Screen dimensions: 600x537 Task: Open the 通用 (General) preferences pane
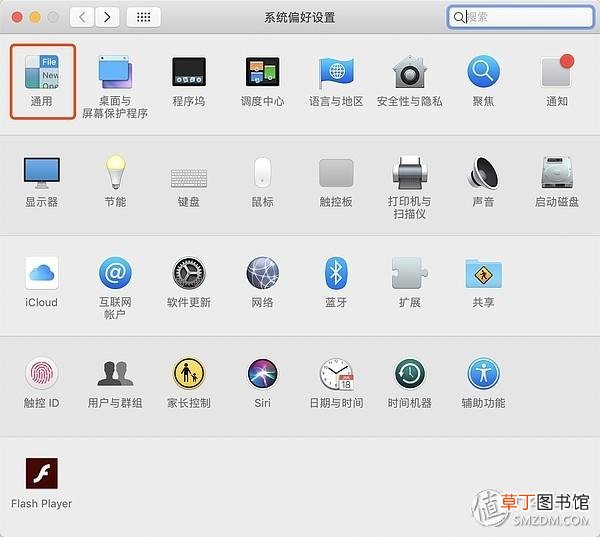[42, 81]
